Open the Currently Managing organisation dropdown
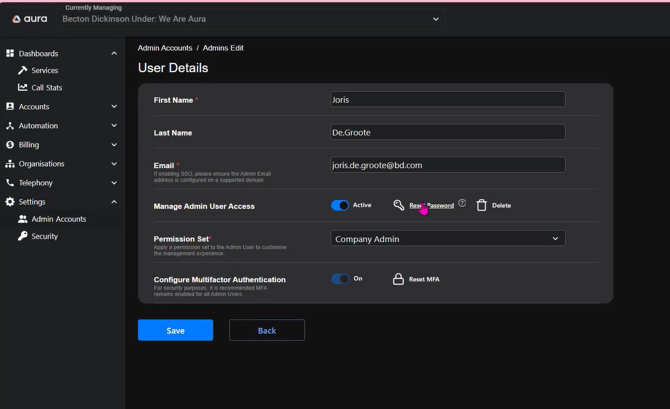Viewport: 670px width, 409px height. coord(250,19)
